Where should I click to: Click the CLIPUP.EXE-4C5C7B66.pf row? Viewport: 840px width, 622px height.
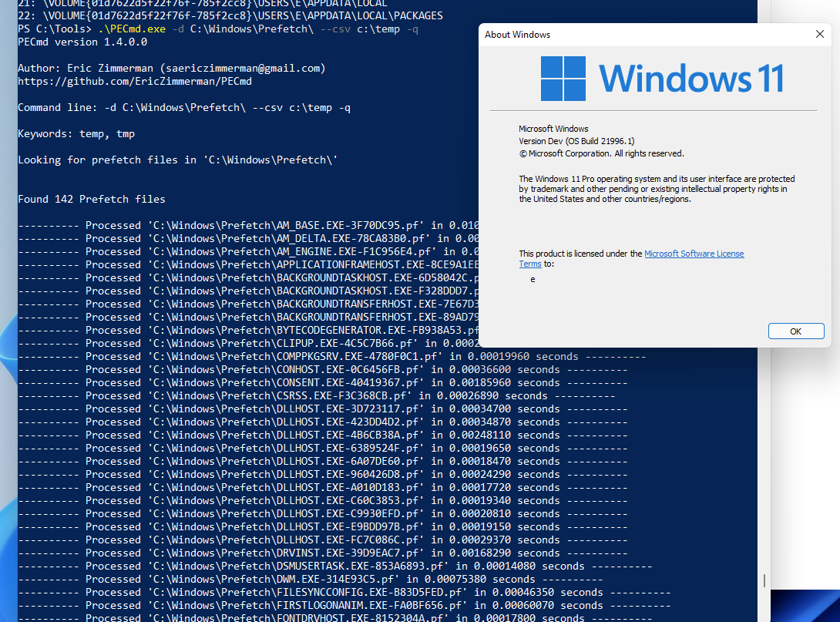coord(248,344)
